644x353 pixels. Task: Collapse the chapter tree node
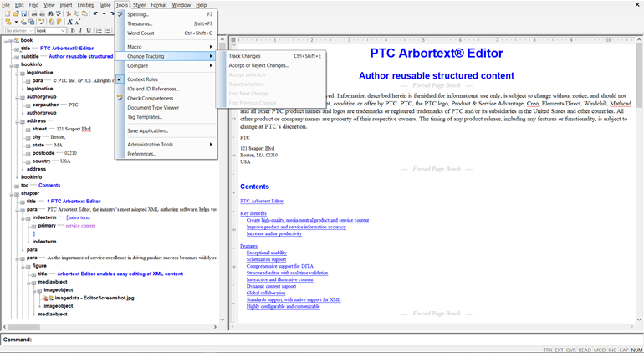[x=11, y=193]
